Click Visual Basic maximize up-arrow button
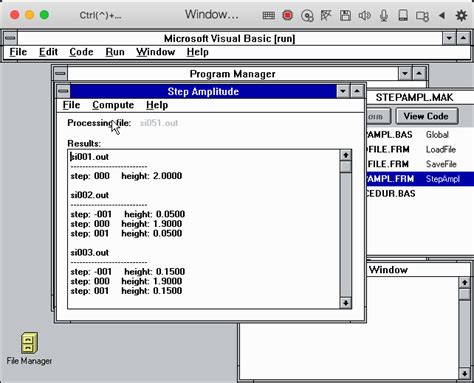The height and width of the screenshot is (383, 474). (463, 38)
